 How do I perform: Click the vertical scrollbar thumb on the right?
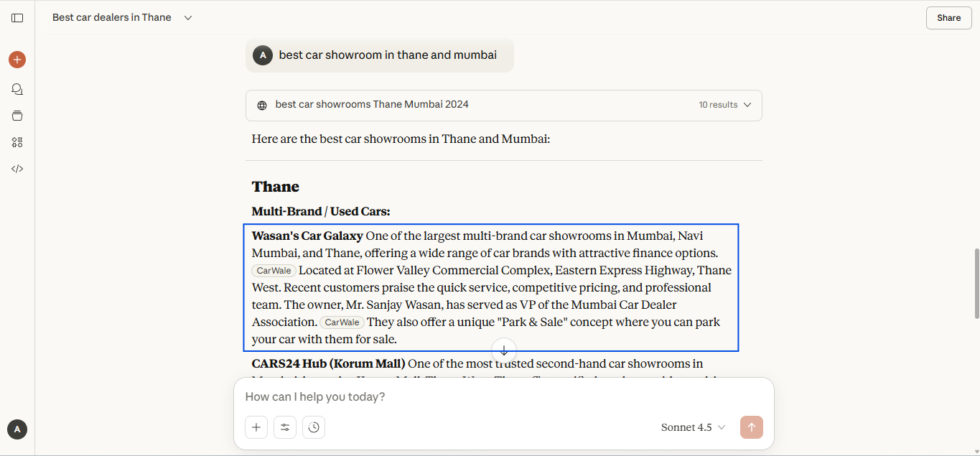click(976, 284)
